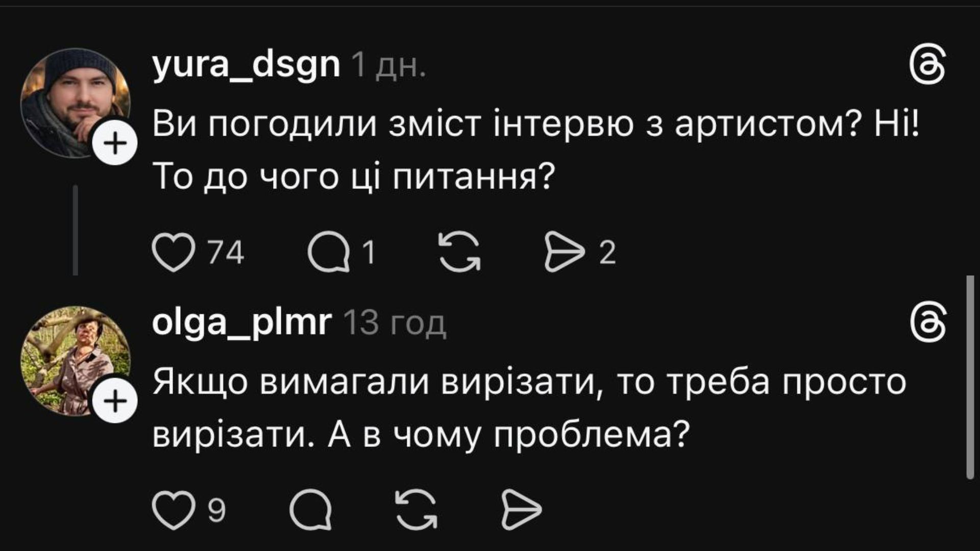This screenshot has height=551, width=980.
Task: Like the yura_dsgn comment
Action: pos(174,252)
